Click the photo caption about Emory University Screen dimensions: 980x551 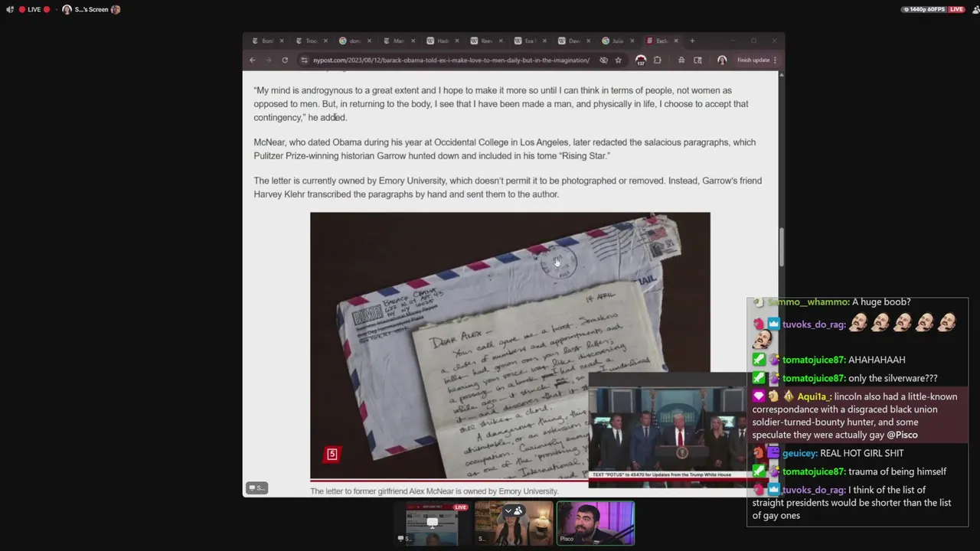click(x=434, y=491)
